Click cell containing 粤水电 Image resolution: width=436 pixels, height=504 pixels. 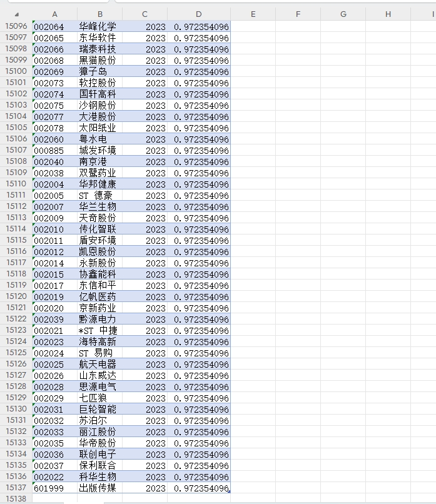[99, 139]
